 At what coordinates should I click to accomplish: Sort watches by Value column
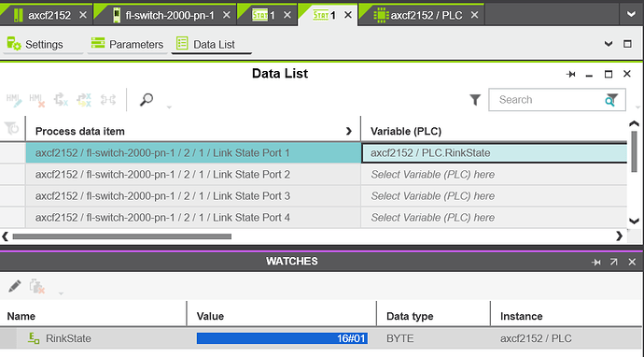click(x=210, y=316)
